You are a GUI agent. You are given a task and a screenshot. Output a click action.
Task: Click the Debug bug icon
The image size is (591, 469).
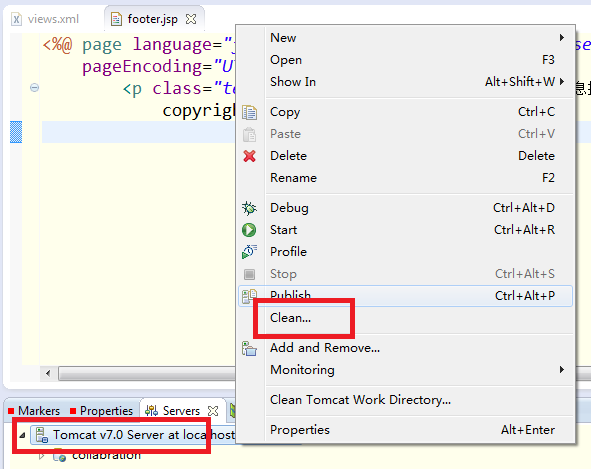pos(249,208)
